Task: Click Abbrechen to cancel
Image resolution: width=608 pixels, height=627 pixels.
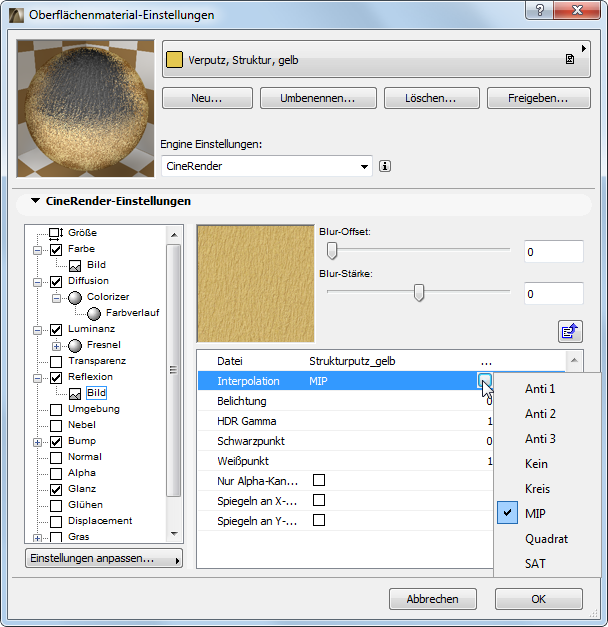Action: coord(433,599)
